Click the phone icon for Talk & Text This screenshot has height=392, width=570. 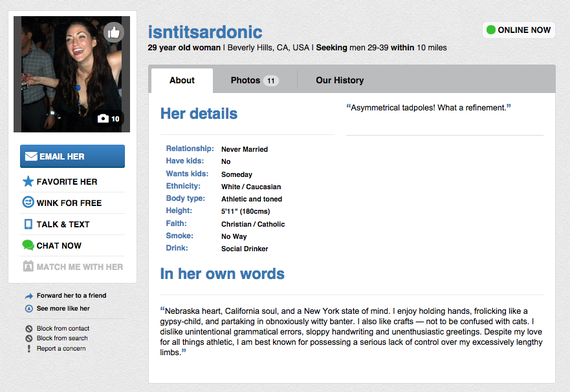pyautogui.click(x=28, y=224)
